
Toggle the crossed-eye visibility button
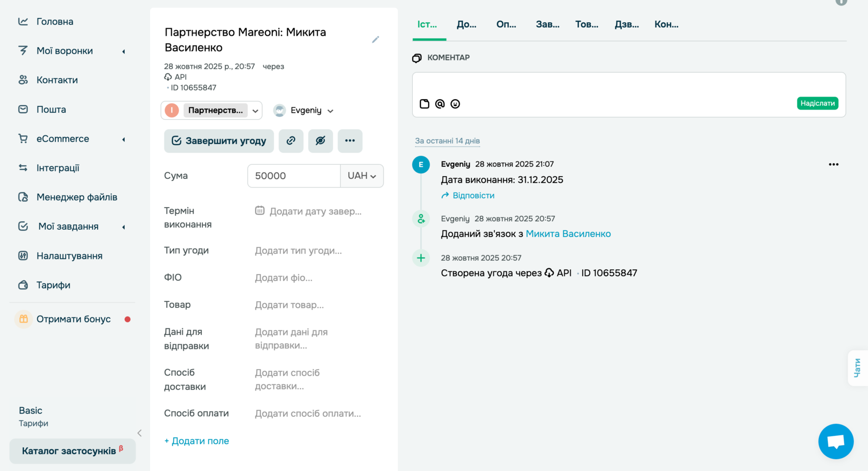pyautogui.click(x=321, y=141)
